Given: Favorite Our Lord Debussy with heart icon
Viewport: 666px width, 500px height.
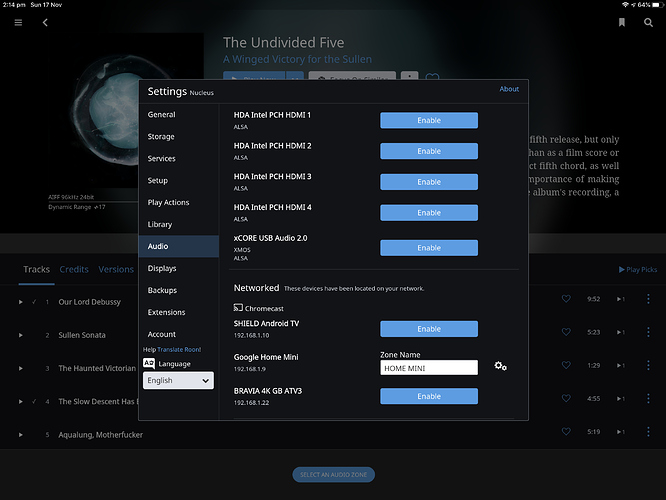Looking at the screenshot, I should [x=566, y=299].
